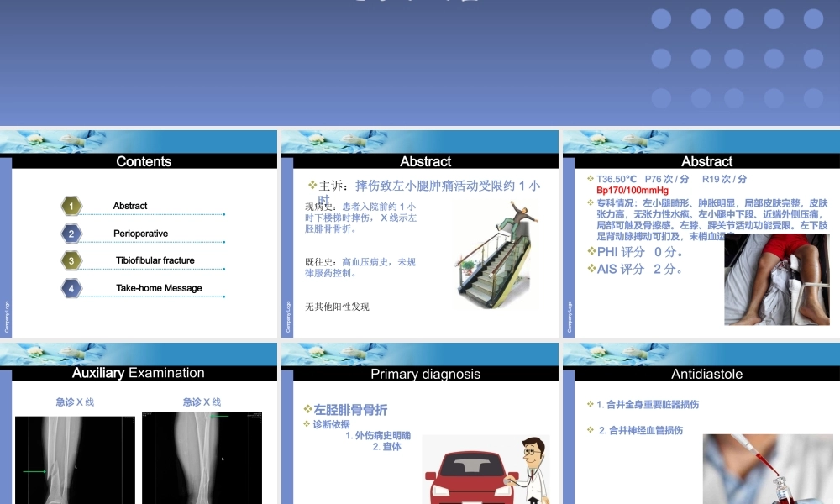Click the numbered hexagon 2 beside Perioperative
The height and width of the screenshot is (504, 840).
tap(71, 233)
